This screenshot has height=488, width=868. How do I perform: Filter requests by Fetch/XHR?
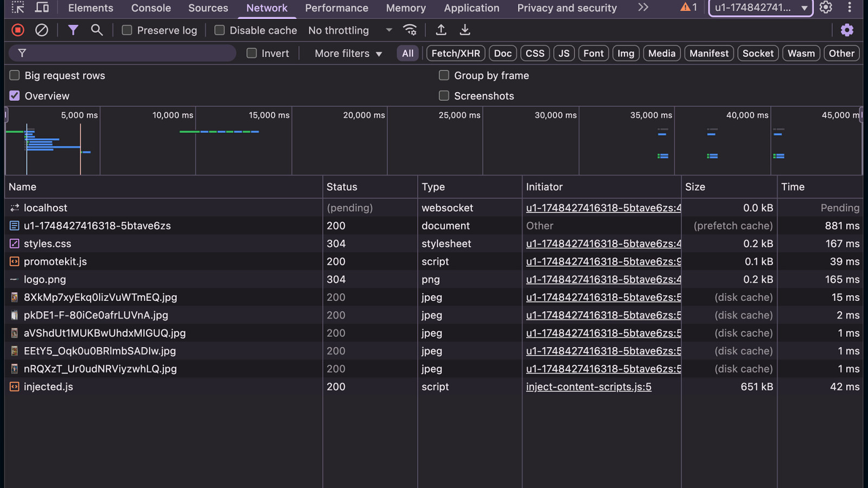click(x=455, y=53)
